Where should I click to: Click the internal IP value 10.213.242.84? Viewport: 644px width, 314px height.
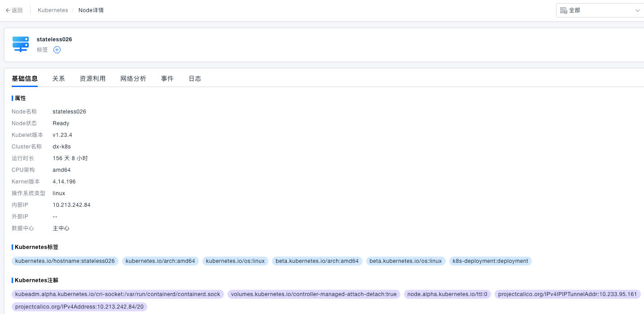71,205
